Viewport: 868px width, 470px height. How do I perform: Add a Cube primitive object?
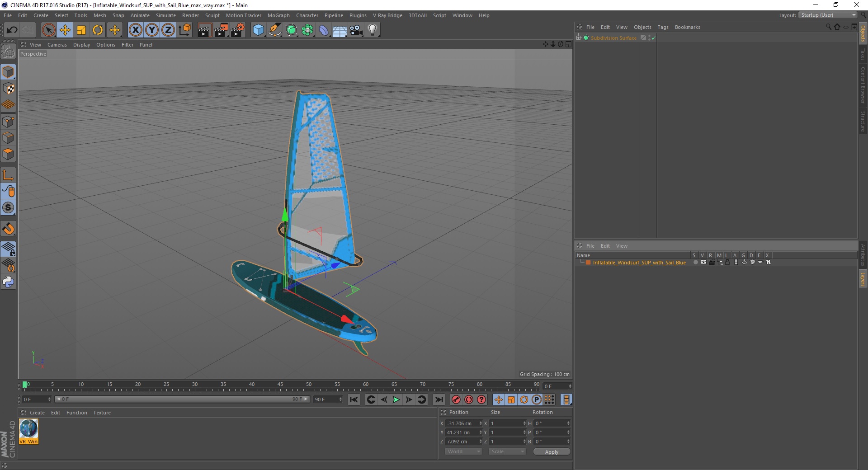pos(258,30)
